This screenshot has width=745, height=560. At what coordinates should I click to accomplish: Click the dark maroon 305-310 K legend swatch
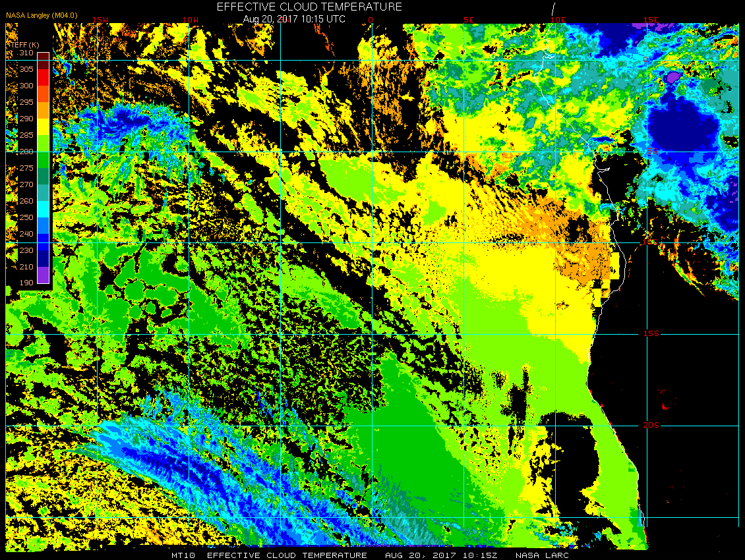click(x=44, y=61)
